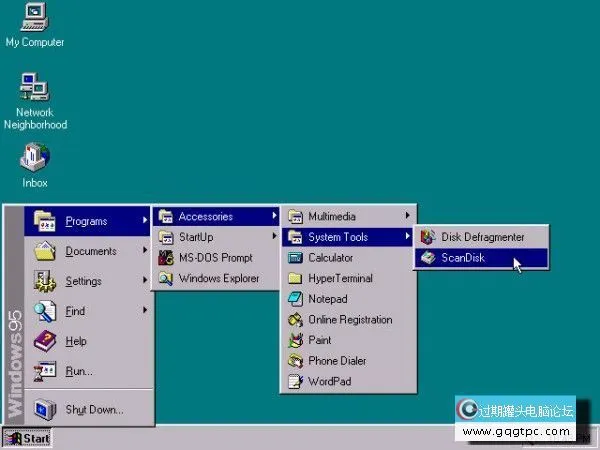Click the WordPad icon in the menu
Viewport: 600px width, 450px height.
point(295,381)
